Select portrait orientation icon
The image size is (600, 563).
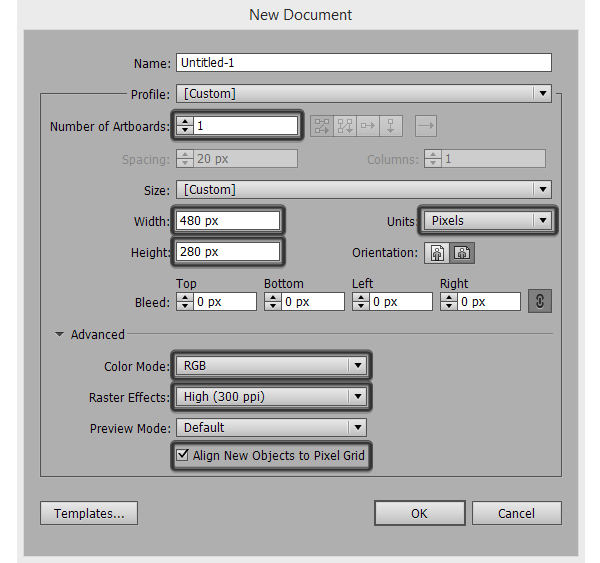437,253
